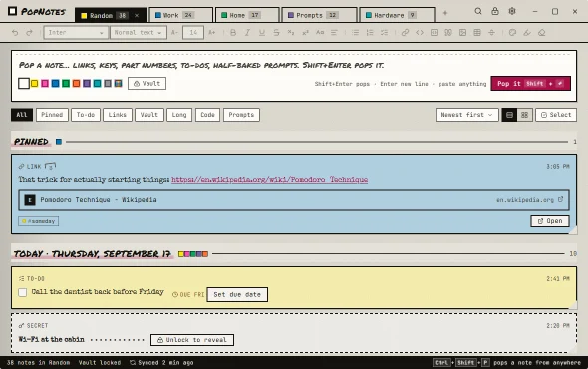The image size is (588, 369).
Task: Toggle Vault mode in the note composer
Action: [147, 84]
